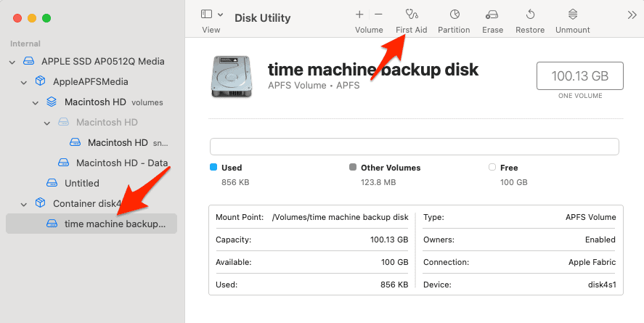Click the large hard drive image

pos(232,76)
